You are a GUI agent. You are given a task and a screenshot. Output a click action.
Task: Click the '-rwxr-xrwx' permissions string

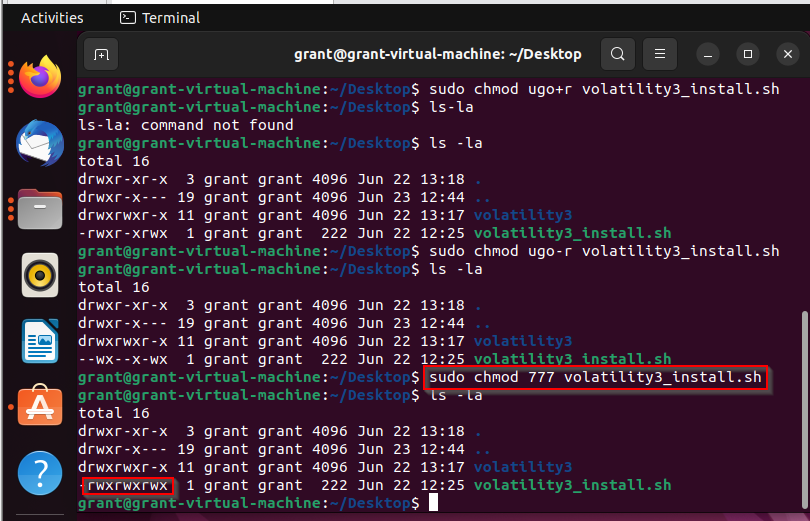(x=123, y=233)
